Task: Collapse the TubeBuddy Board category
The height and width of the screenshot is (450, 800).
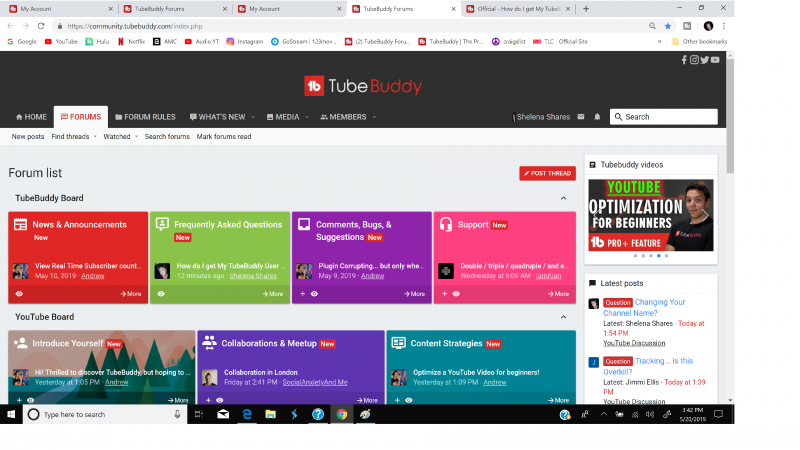Action: pyautogui.click(x=563, y=198)
